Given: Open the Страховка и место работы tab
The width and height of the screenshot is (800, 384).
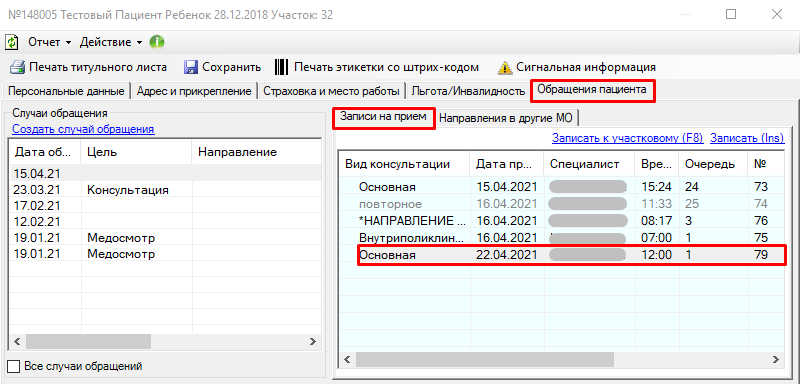Looking at the screenshot, I should coord(331,91).
